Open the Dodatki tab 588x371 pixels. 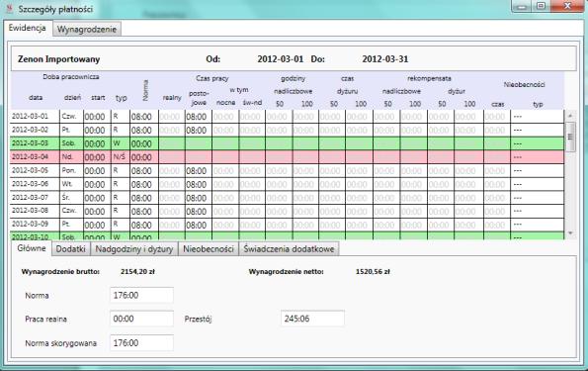pyautogui.click(x=71, y=249)
